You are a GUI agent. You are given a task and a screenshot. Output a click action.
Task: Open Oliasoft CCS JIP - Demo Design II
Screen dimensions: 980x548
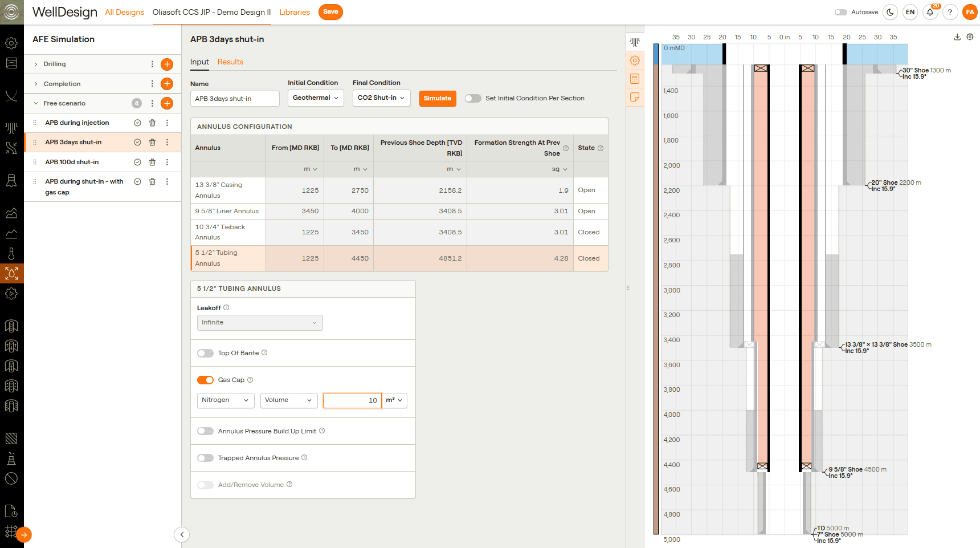click(211, 12)
